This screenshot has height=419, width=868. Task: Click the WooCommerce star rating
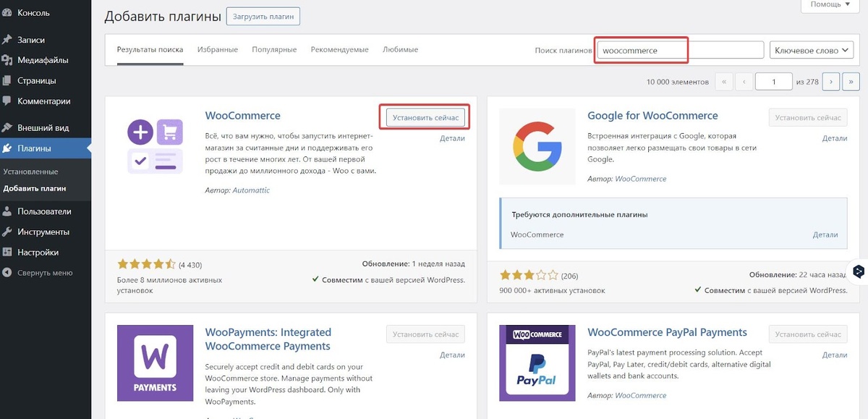[146, 264]
